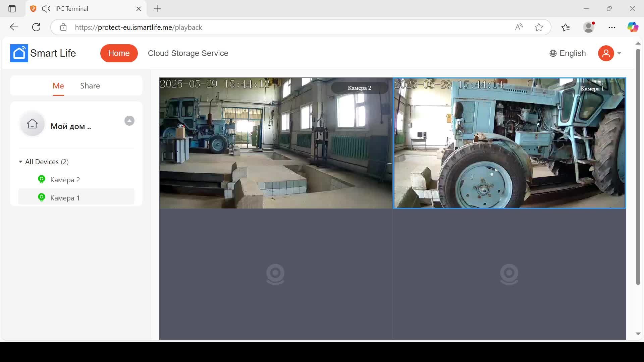This screenshot has height=362, width=644.
Task: Select Камера 1 in device list
Action: 76,198
